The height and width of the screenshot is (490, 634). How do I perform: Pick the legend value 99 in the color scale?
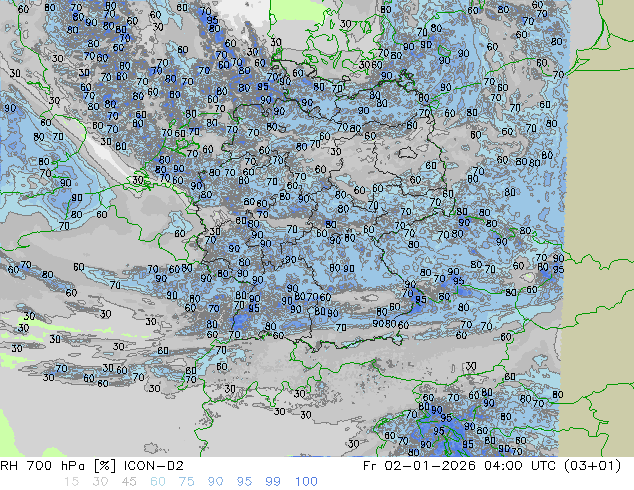pyautogui.click(x=273, y=482)
